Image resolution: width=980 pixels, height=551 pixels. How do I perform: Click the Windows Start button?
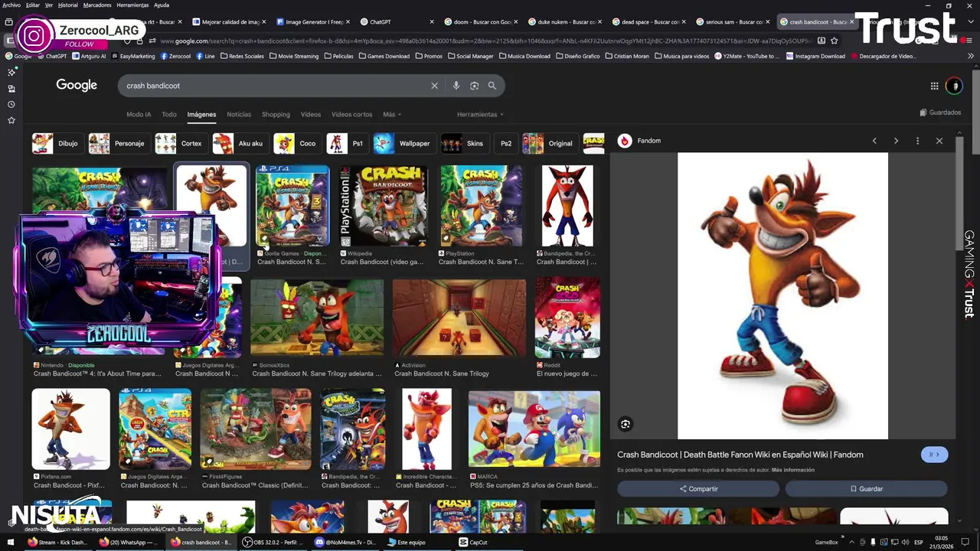(x=10, y=542)
